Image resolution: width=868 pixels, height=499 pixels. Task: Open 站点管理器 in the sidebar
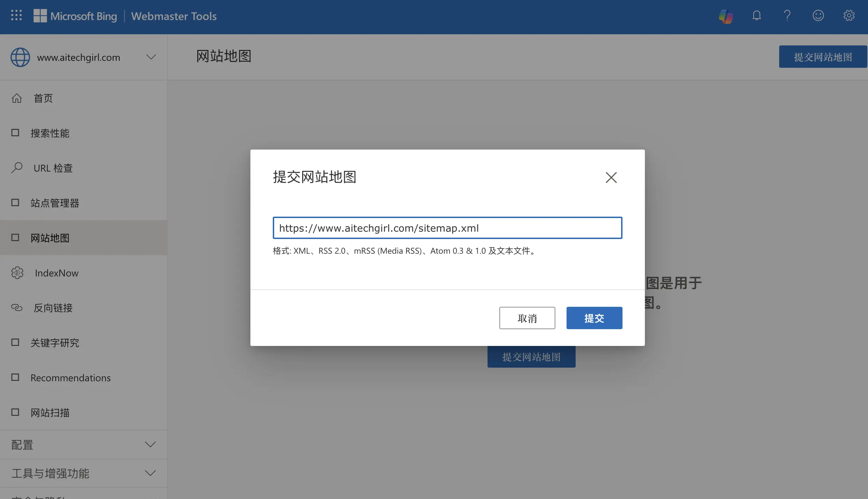(x=84, y=203)
